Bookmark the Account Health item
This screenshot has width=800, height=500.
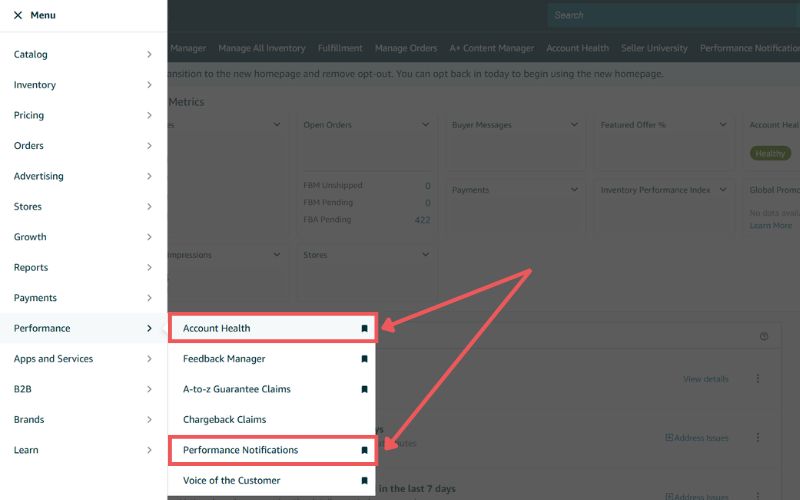click(x=364, y=329)
